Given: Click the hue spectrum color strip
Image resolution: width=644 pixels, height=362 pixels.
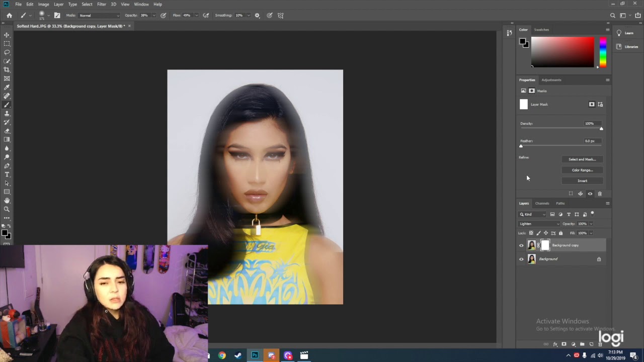Looking at the screenshot, I should [603, 51].
